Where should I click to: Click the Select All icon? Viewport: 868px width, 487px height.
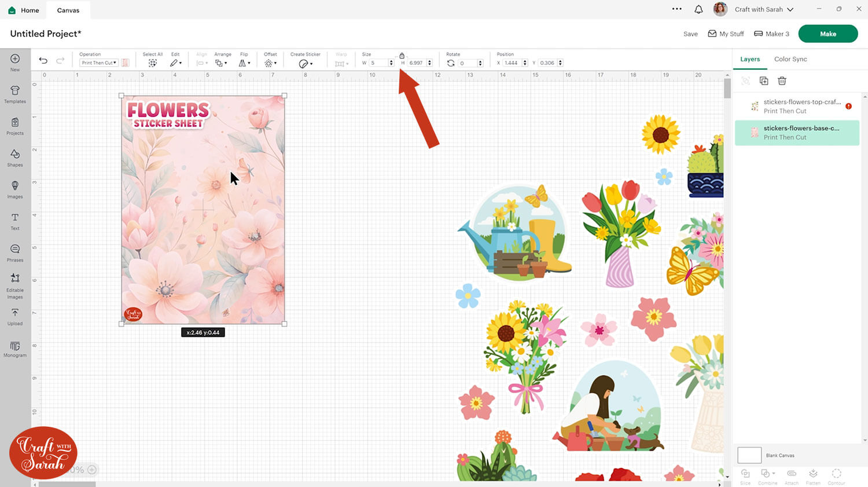click(x=152, y=63)
